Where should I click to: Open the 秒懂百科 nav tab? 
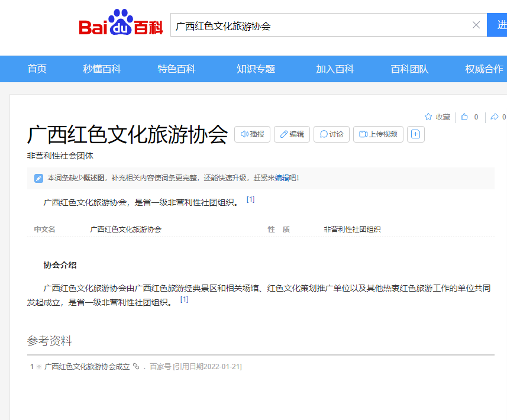(x=102, y=69)
